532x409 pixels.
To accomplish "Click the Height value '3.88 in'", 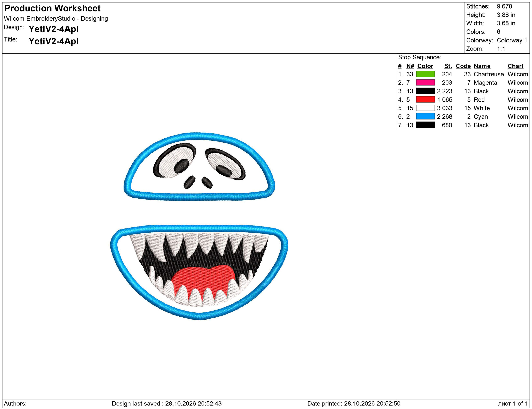I will 506,15.
